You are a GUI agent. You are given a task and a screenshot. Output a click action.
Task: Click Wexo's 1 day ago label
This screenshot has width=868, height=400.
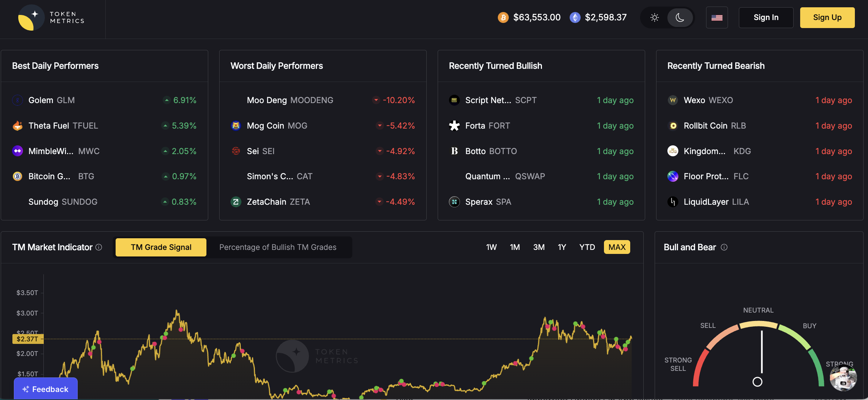click(834, 100)
